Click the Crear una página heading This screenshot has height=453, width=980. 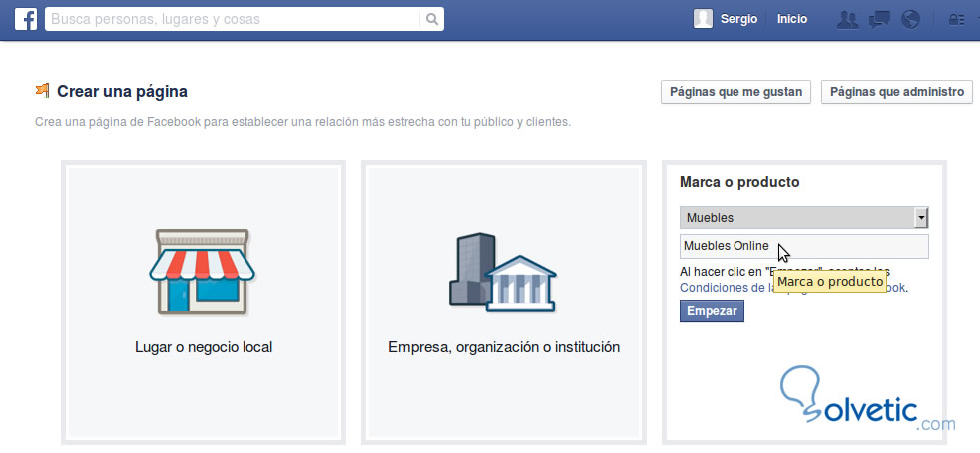pos(122,92)
